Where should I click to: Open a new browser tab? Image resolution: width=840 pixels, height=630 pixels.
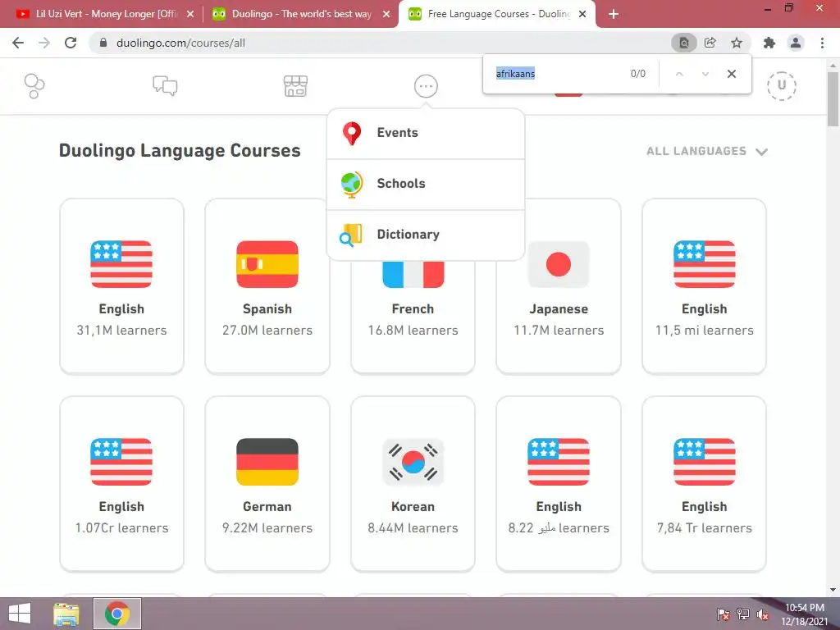[614, 15]
